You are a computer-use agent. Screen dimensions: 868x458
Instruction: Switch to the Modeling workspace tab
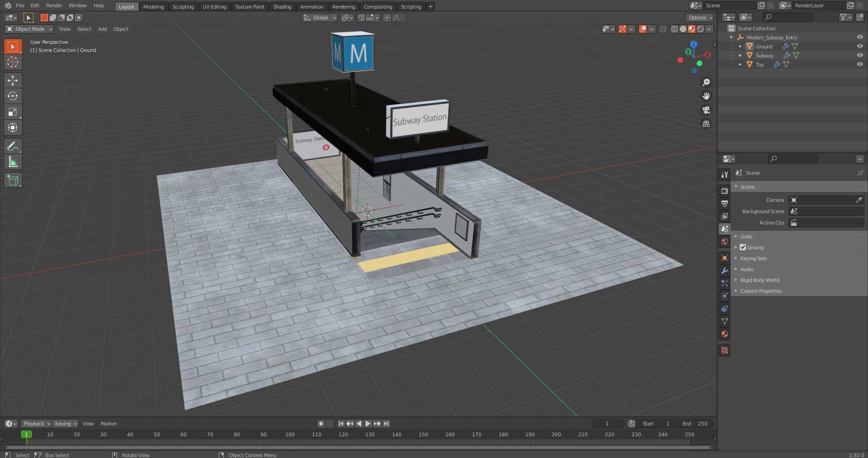(153, 7)
